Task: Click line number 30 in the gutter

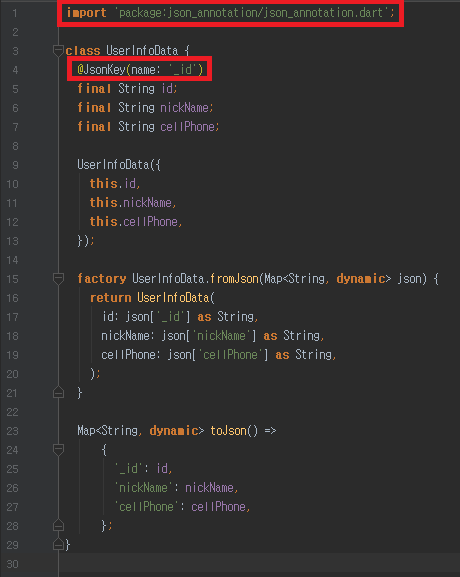Action: [12, 564]
